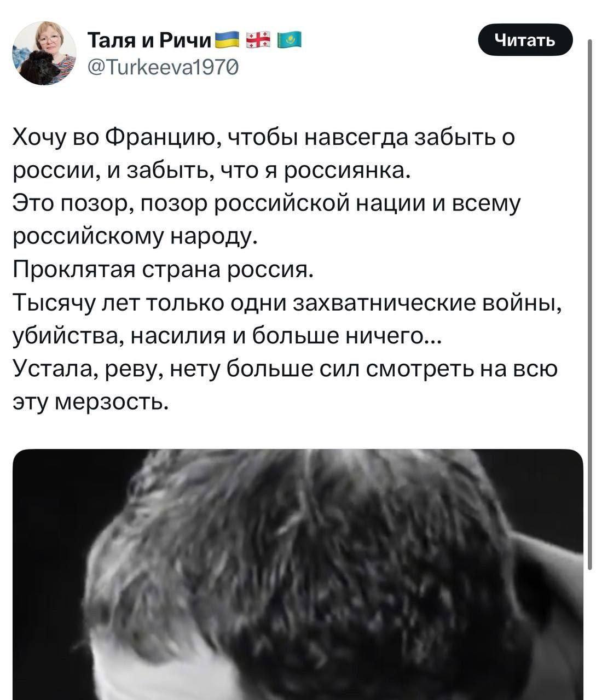This screenshot has width=596, height=700.
Task: Click the line 'Проклятая страна россия.'
Action: pyautogui.click(x=164, y=270)
